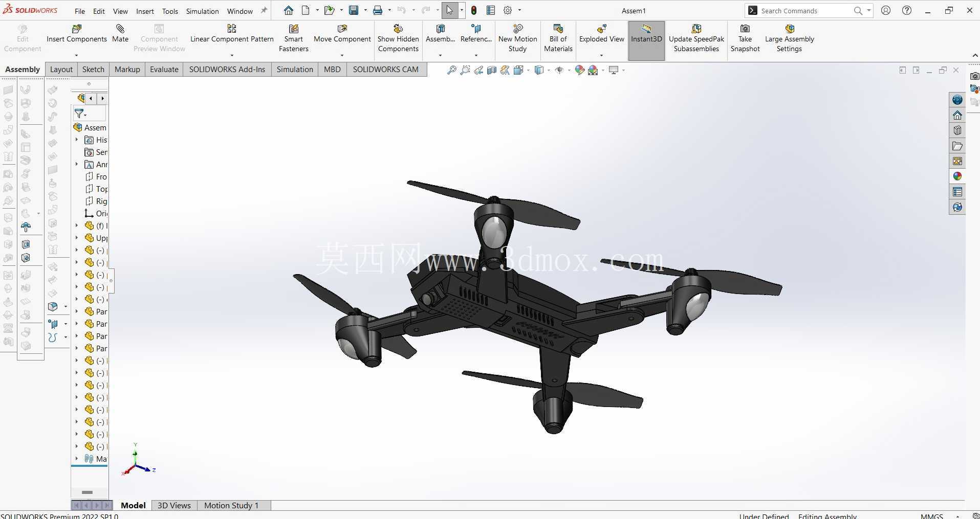Expand the Mates node in tree

pyautogui.click(x=77, y=459)
